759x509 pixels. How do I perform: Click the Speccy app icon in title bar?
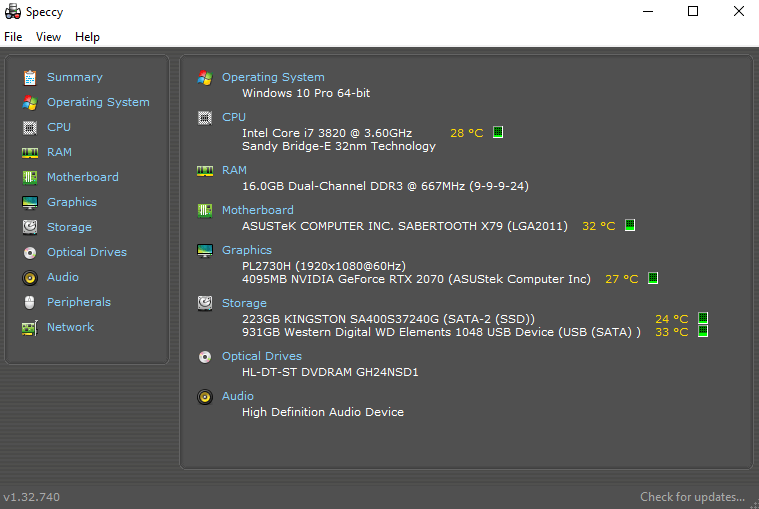[13, 12]
